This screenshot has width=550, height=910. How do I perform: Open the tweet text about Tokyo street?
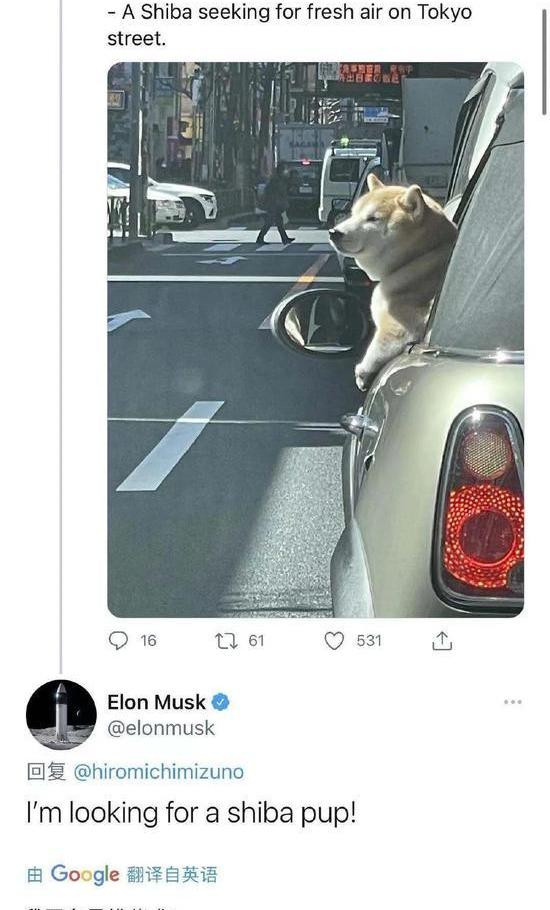tap(290, 25)
